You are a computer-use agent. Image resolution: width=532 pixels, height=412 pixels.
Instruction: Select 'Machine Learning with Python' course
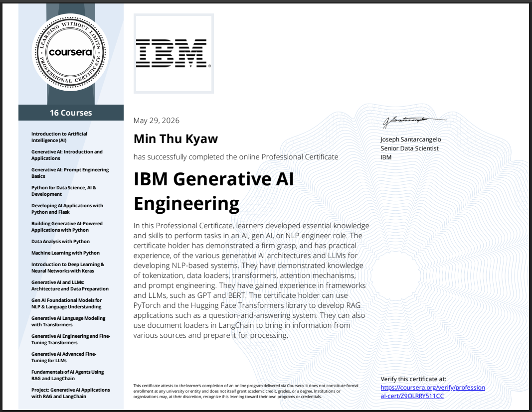pos(65,253)
